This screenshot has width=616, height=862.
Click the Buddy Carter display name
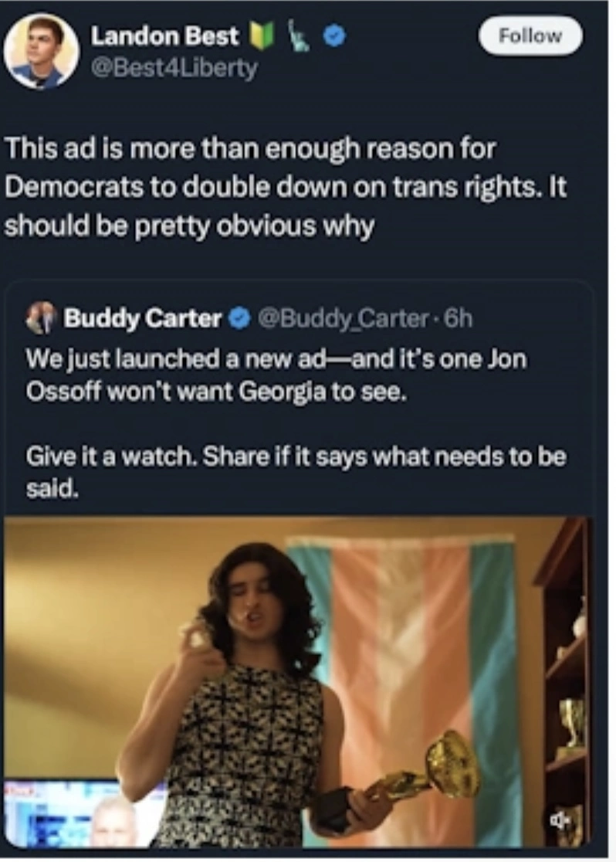point(142,318)
